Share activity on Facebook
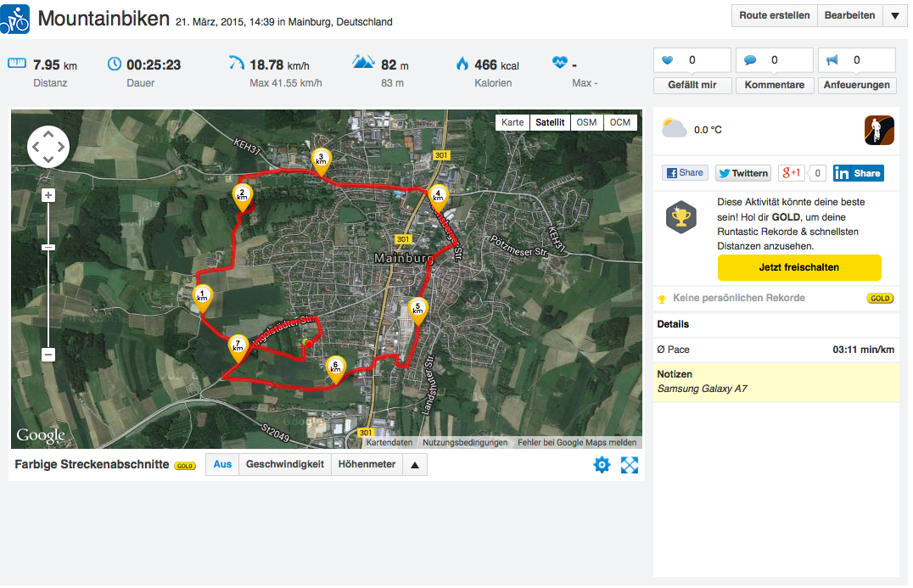 pos(685,173)
